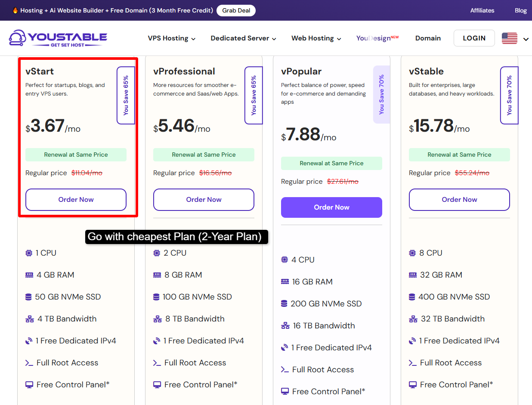Click the storage icon beside 50 GB NVMe SSD
The height and width of the screenshot is (405, 532).
tap(29, 297)
